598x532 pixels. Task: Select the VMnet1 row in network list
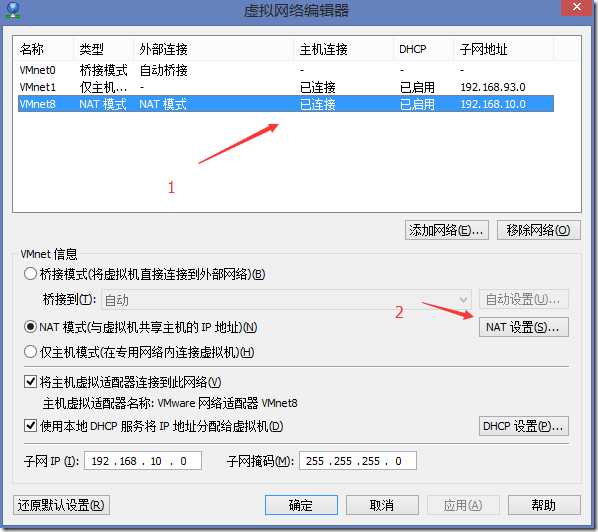(x=286, y=87)
